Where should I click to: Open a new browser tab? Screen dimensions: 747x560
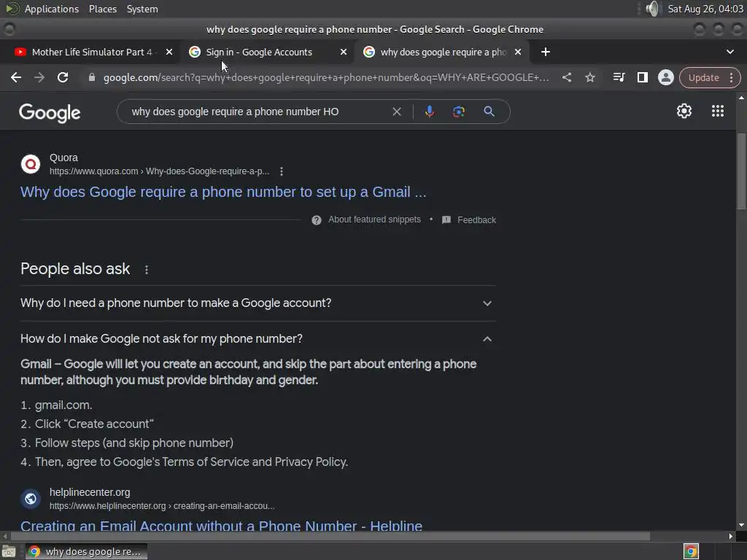coord(546,52)
